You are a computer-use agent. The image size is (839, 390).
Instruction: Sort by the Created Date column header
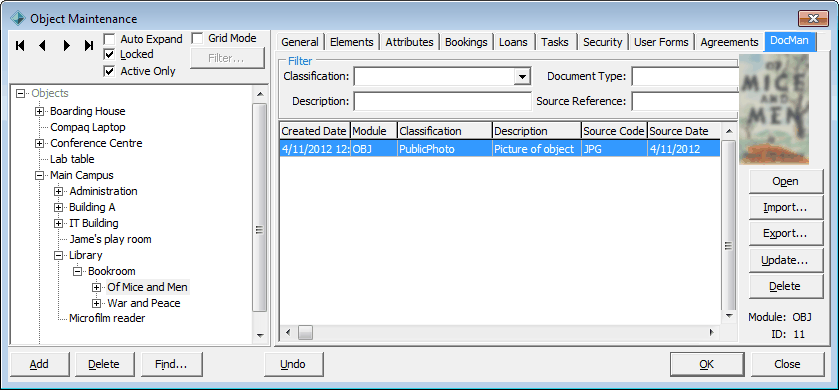click(315, 131)
